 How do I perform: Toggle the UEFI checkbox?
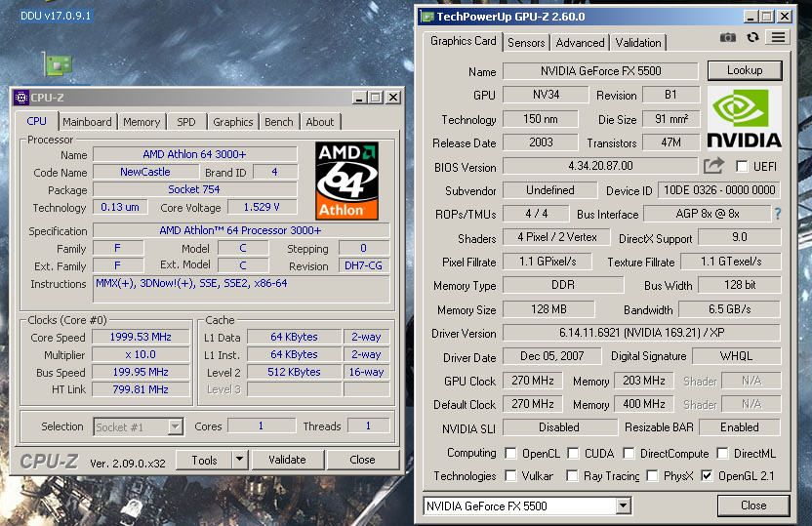pos(742,166)
